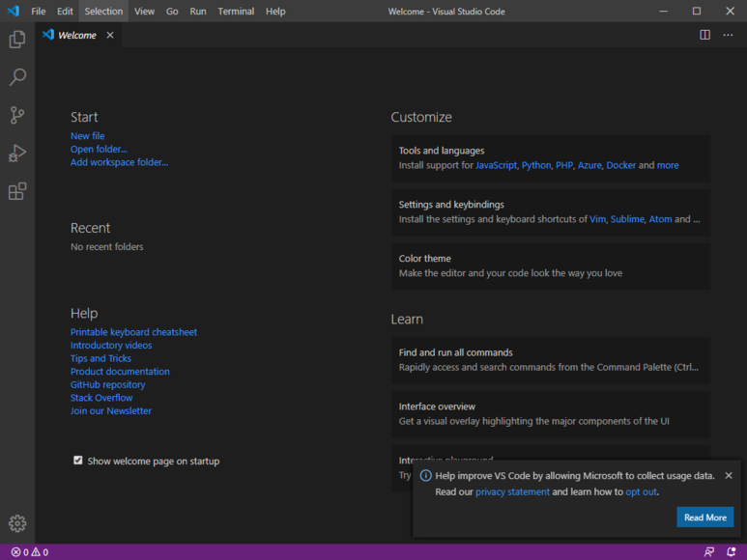747x560 pixels.
Task: Open the Interface overview card
Action: click(551, 414)
